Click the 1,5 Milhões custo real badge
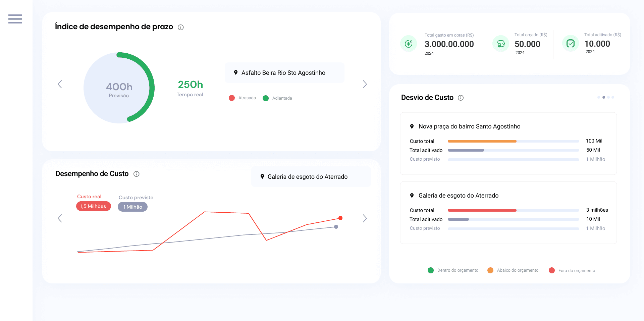 coord(93,206)
